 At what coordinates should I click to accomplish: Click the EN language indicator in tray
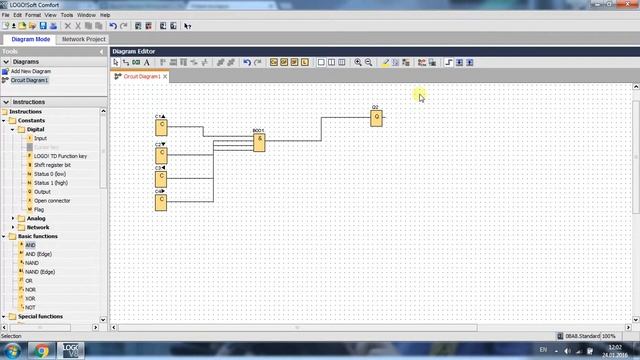coord(543,350)
